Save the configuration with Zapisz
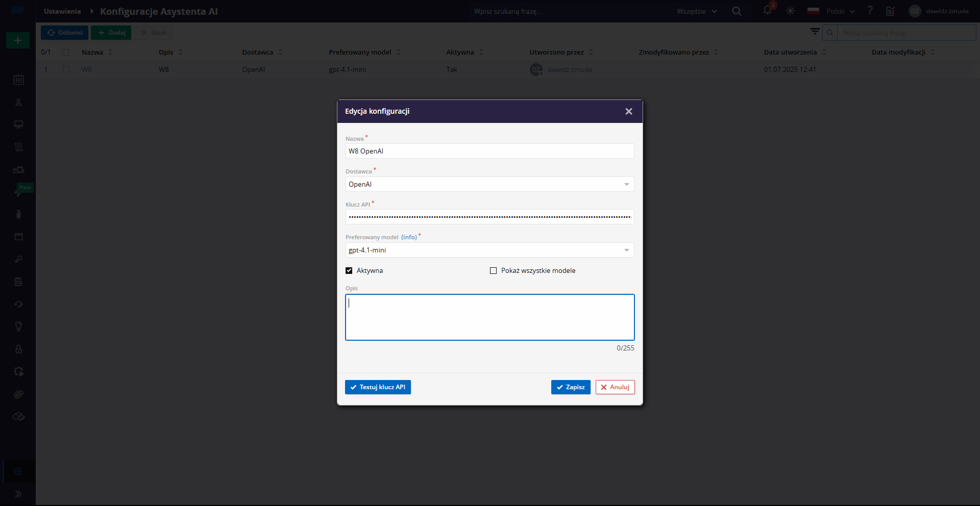Image resolution: width=980 pixels, height=506 pixels. coord(571,387)
